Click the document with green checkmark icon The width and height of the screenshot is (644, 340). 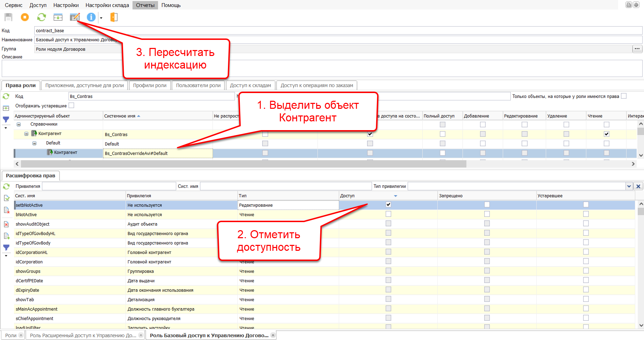click(6, 198)
